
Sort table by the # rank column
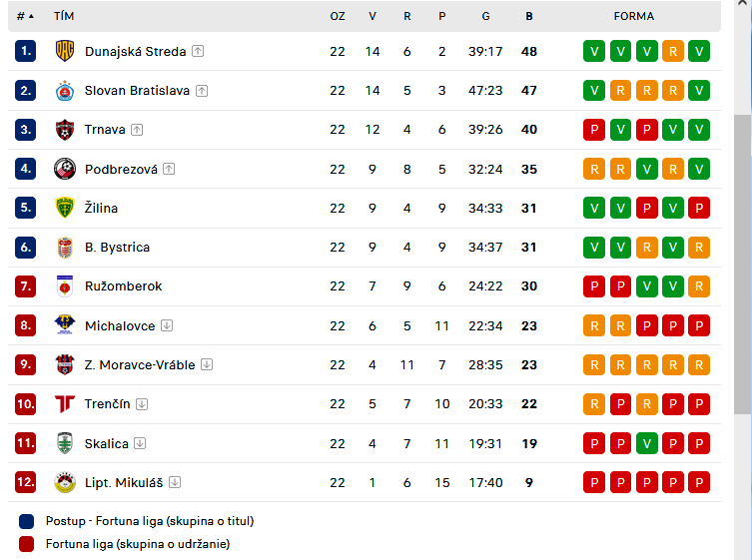pyautogui.click(x=25, y=16)
